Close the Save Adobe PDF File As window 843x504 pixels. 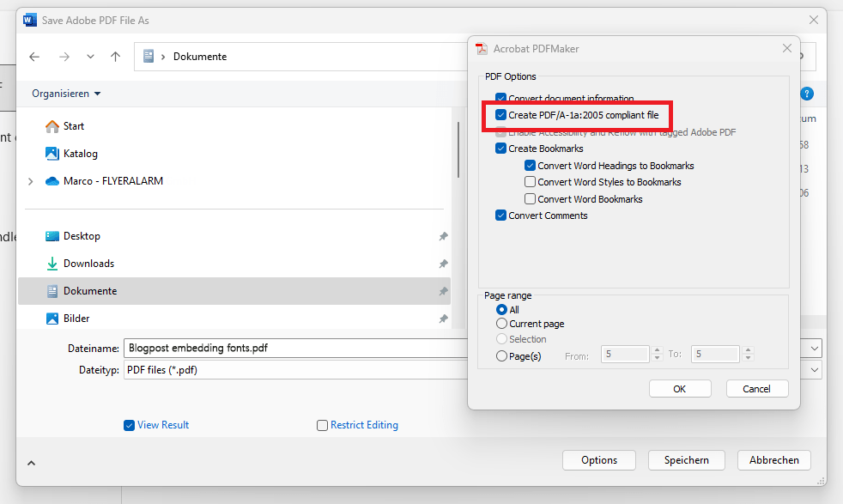tap(814, 20)
